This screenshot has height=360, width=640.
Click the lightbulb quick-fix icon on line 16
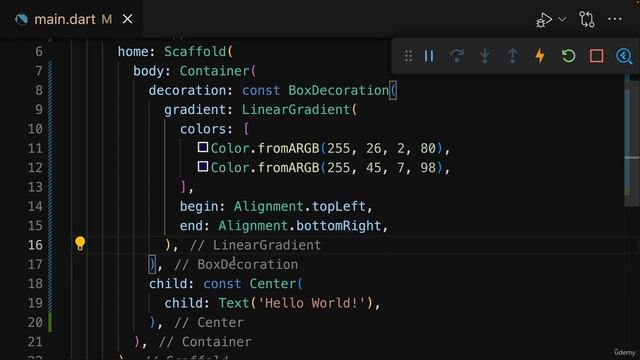click(80, 244)
